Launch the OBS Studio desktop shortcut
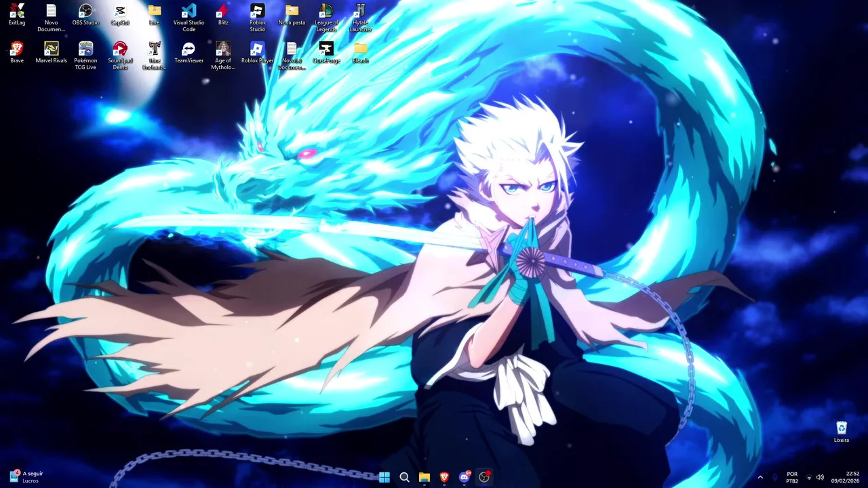Screen dimensions: 868x488 coord(85,15)
